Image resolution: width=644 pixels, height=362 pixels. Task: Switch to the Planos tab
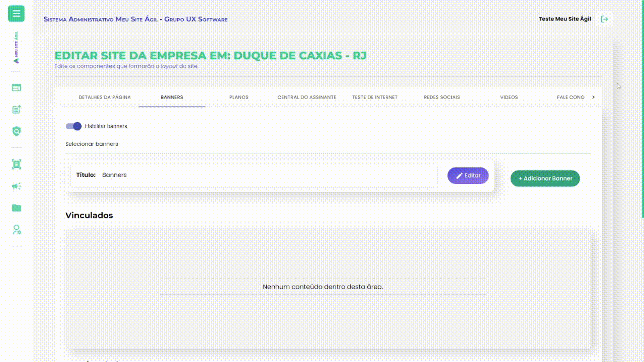point(239,97)
